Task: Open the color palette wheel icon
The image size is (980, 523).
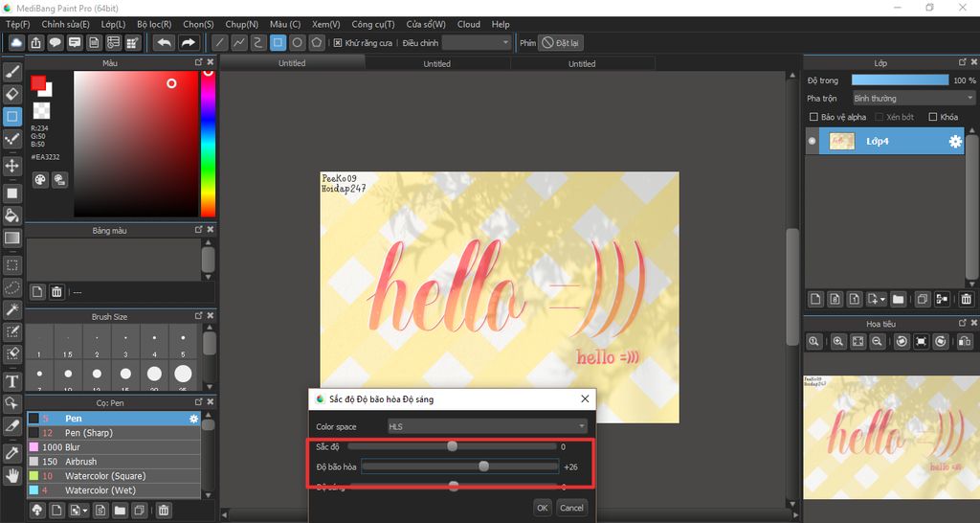Action: tap(40, 180)
